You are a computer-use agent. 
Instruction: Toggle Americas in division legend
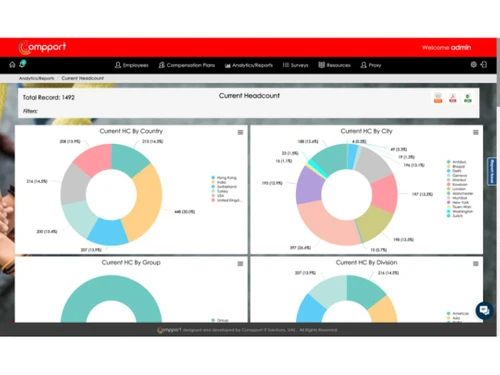coord(458,313)
